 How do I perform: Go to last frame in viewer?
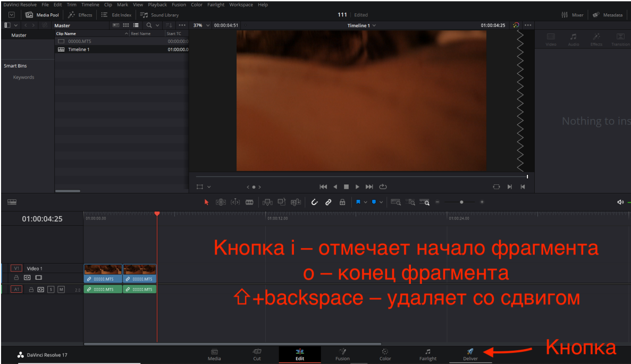coord(369,187)
